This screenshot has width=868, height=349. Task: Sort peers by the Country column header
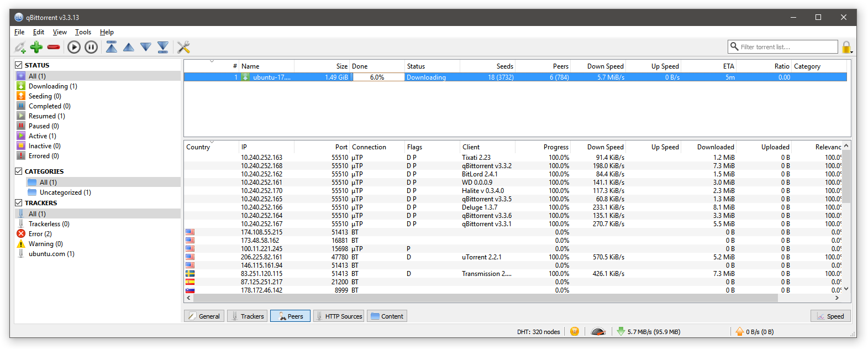pos(211,147)
